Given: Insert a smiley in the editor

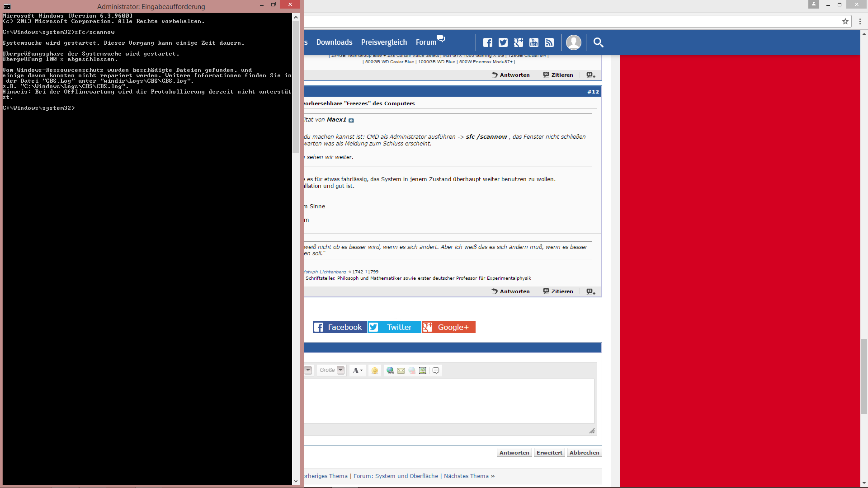Looking at the screenshot, I should [x=375, y=371].
